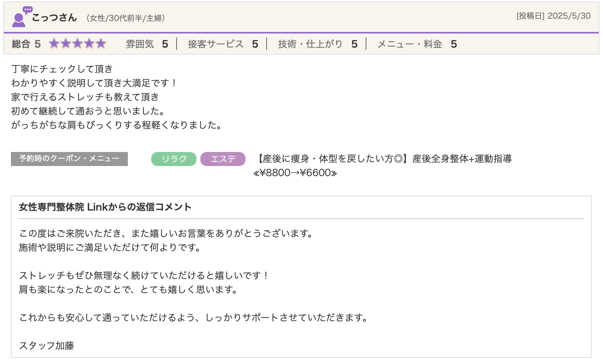The width and height of the screenshot is (603, 364).
Task: Select the green リラク tag
Action: coord(174,159)
